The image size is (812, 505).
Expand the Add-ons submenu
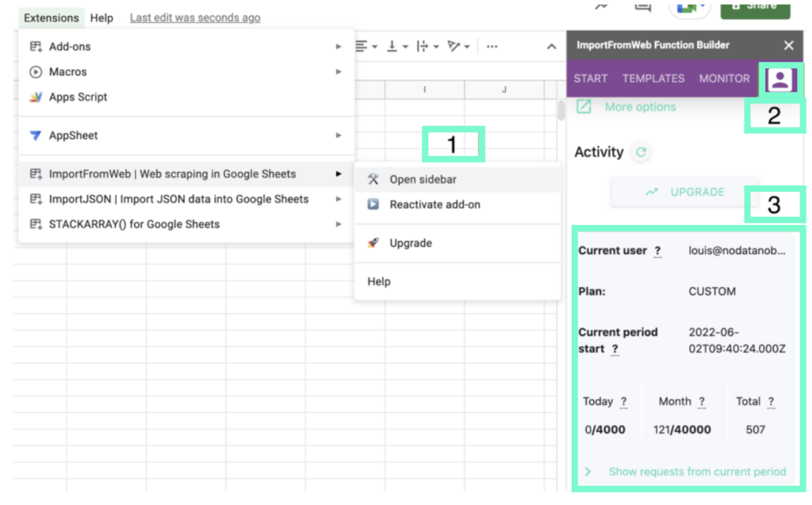pyautogui.click(x=70, y=47)
